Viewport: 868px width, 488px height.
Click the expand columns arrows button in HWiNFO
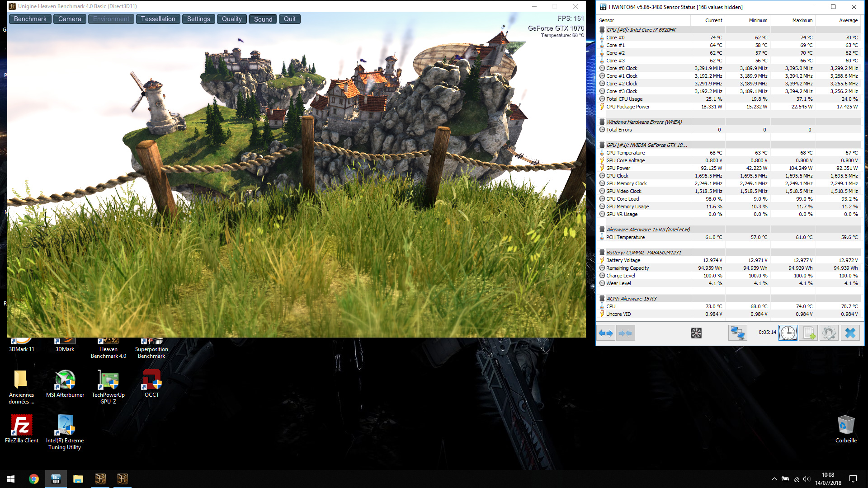(606, 333)
